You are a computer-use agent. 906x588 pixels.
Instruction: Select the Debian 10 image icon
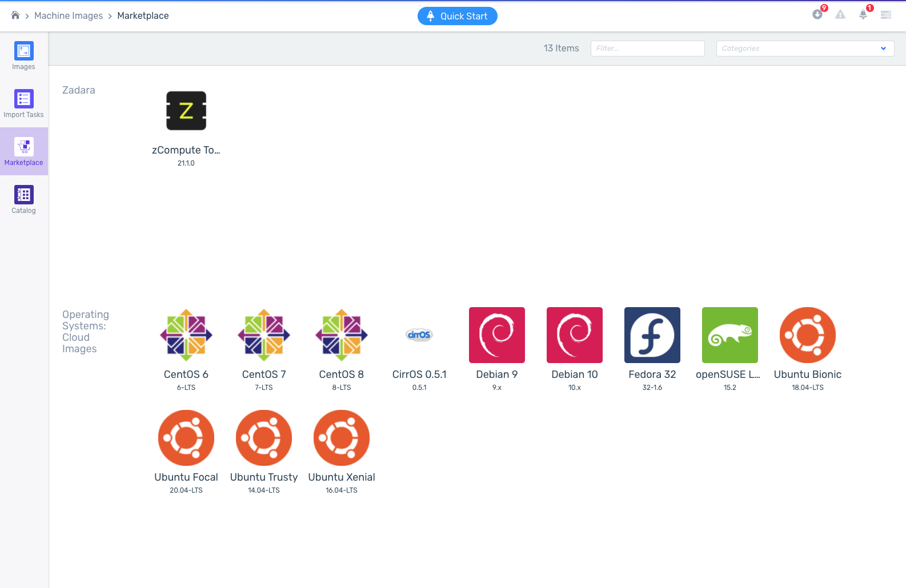point(575,335)
